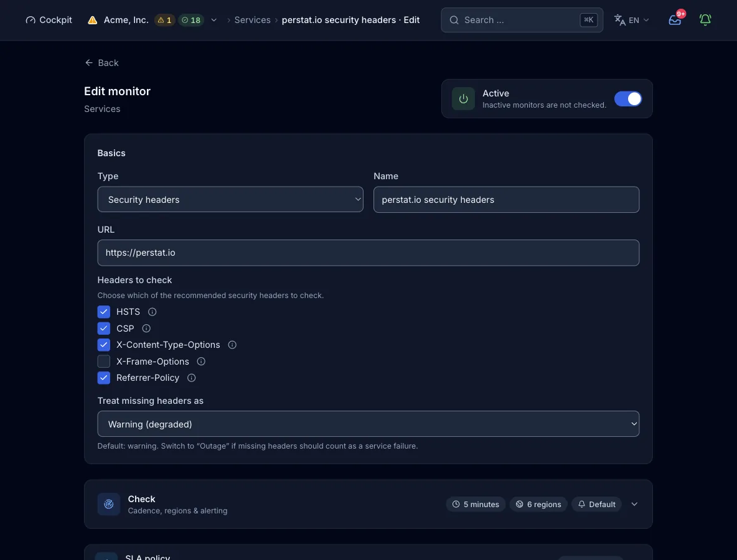Click the ⌘K shortcut badge
The image size is (737, 560).
click(588, 20)
